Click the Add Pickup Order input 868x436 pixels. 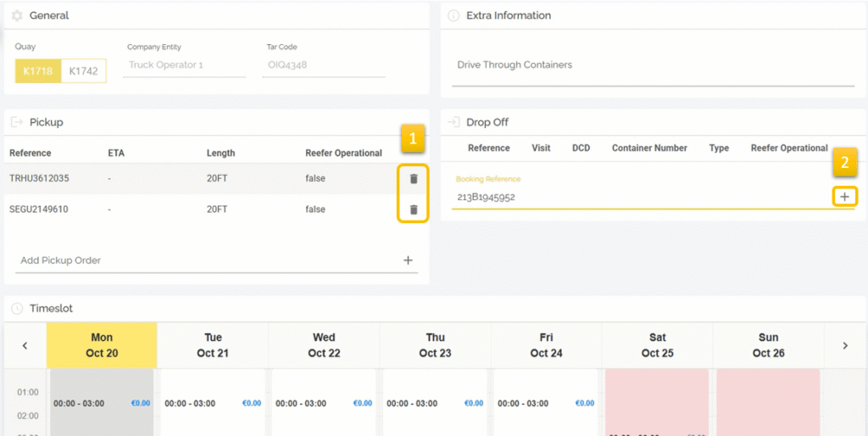tap(203, 260)
